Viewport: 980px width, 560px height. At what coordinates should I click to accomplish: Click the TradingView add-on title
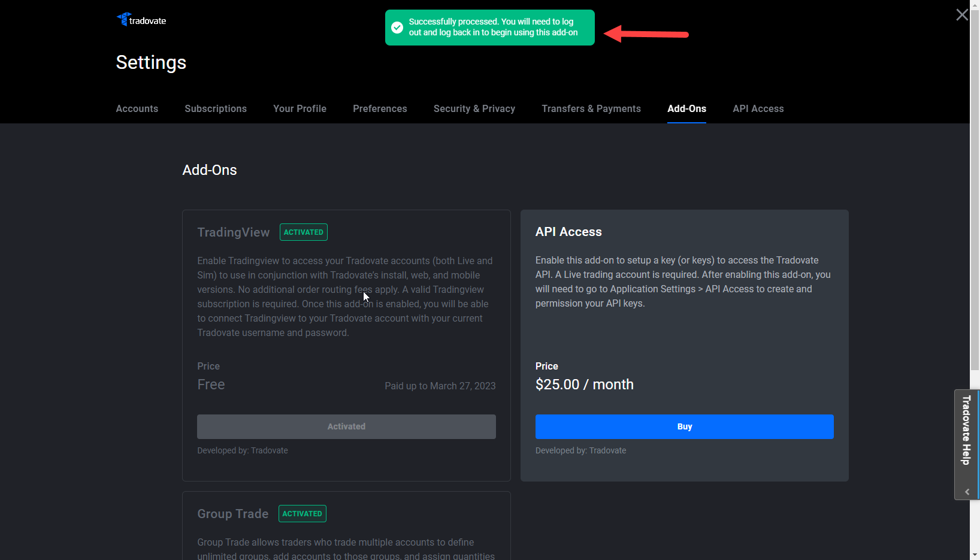pos(234,232)
